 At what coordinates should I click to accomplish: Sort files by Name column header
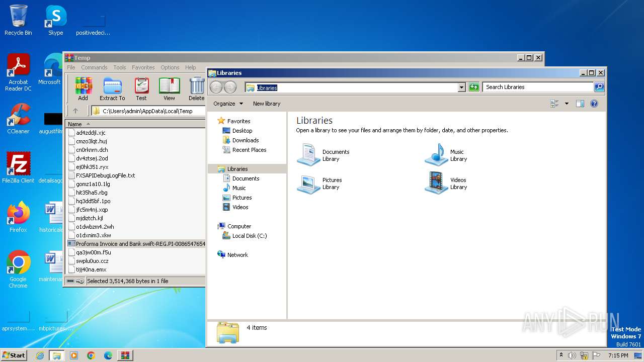pyautogui.click(x=136, y=124)
